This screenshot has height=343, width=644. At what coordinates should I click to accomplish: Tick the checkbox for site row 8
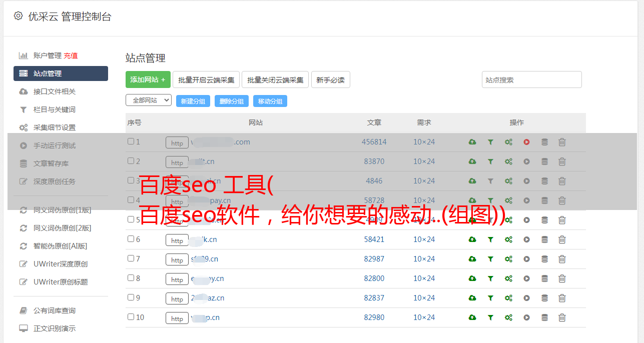(x=131, y=278)
